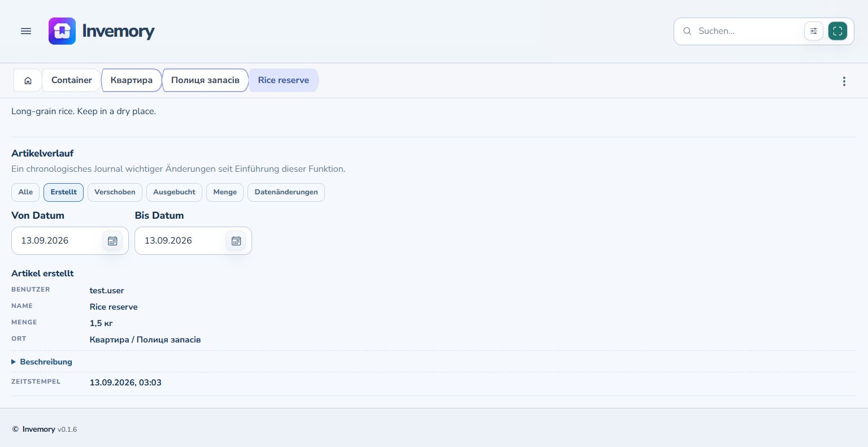The height and width of the screenshot is (447, 868).
Task: Expand the Beschreibung disclosure section
Action: 42,362
